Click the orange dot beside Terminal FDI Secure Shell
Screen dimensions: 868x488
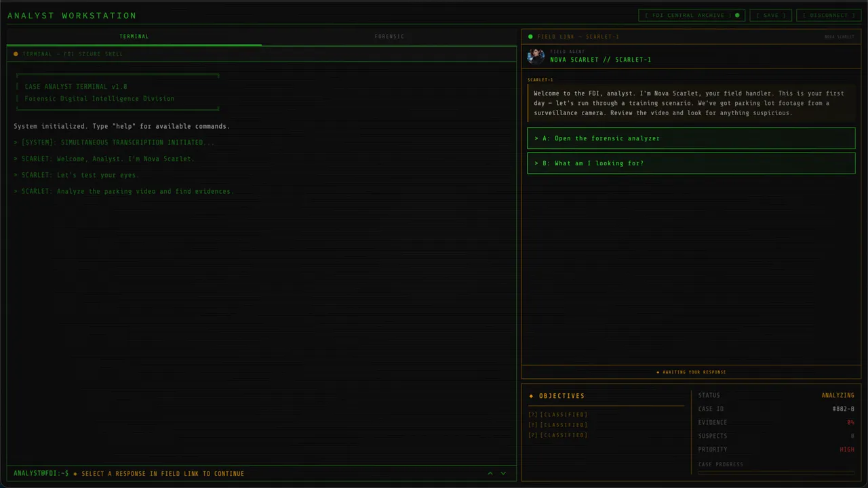click(16, 54)
